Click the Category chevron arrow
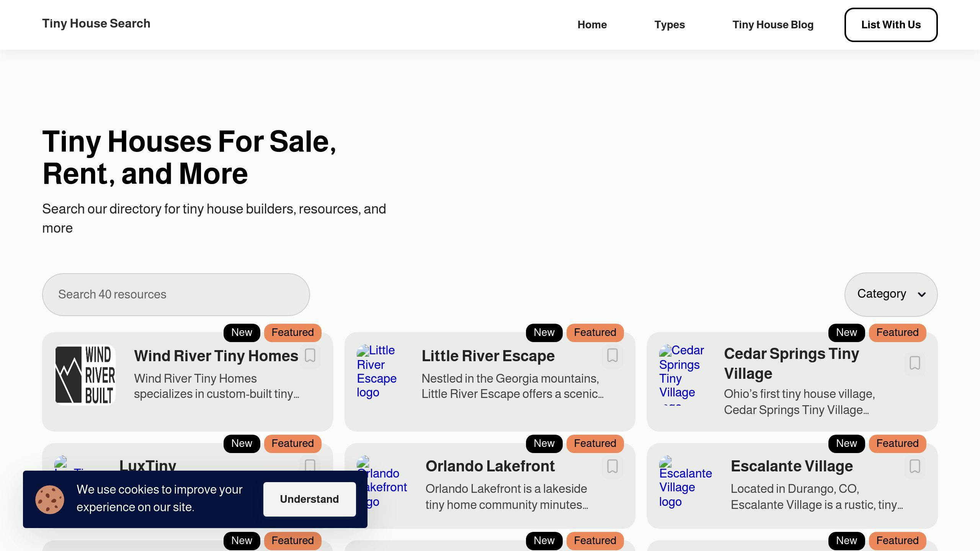 pos(922,294)
